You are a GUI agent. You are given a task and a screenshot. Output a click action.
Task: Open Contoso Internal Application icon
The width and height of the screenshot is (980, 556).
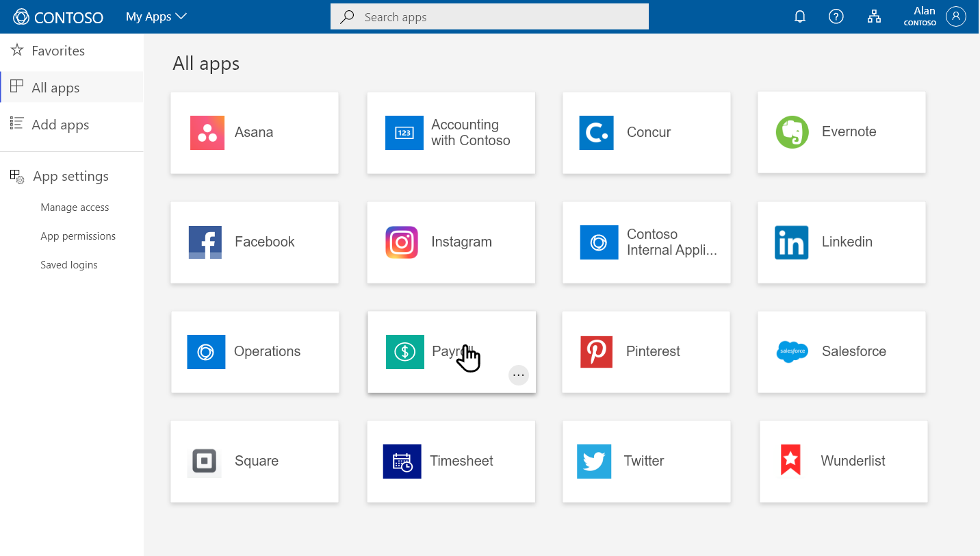coord(599,242)
